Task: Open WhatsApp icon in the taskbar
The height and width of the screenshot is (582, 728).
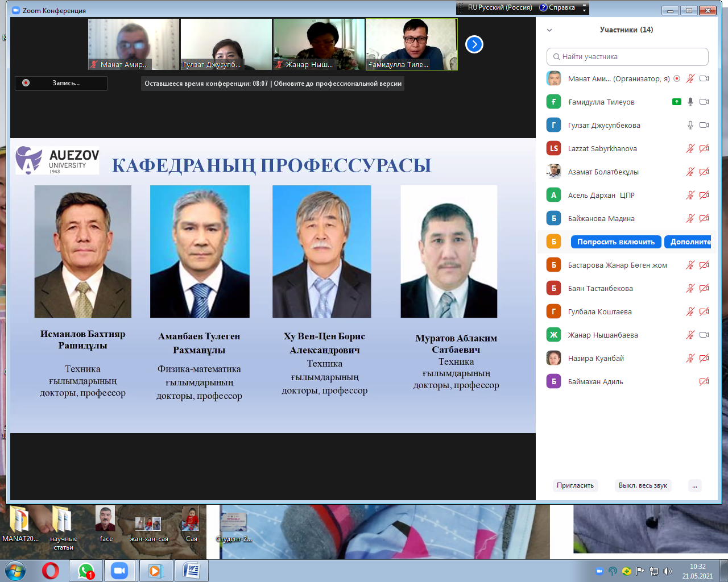Action: (x=86, y=571)
